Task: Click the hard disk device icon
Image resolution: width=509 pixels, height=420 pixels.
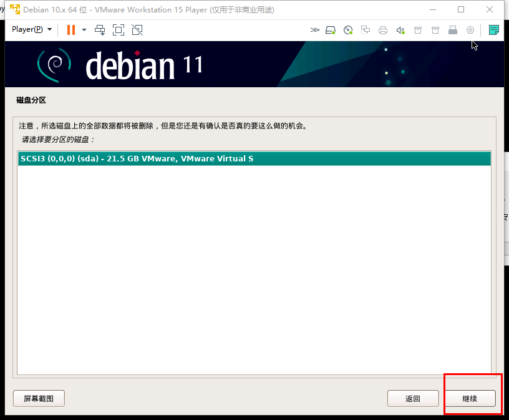Action: click(x=331, y=30)
